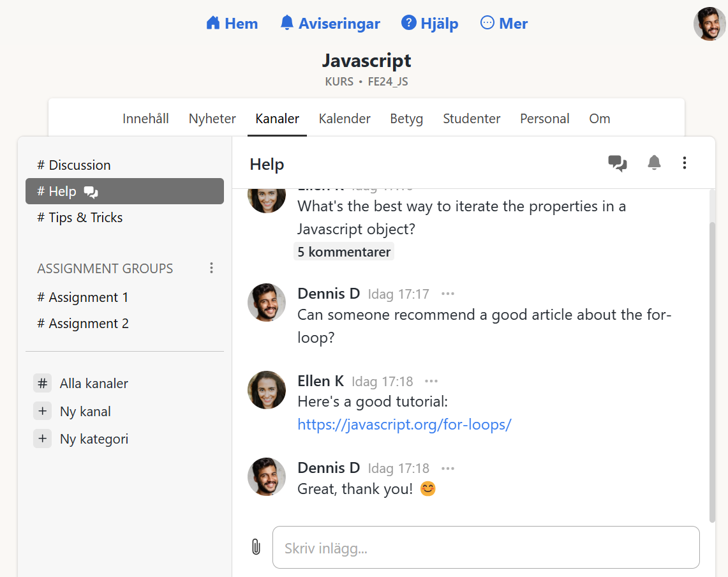Click the hash icon beside Alla kanaler
Viewport: 728px width, 577px height.
click(43, 383)
